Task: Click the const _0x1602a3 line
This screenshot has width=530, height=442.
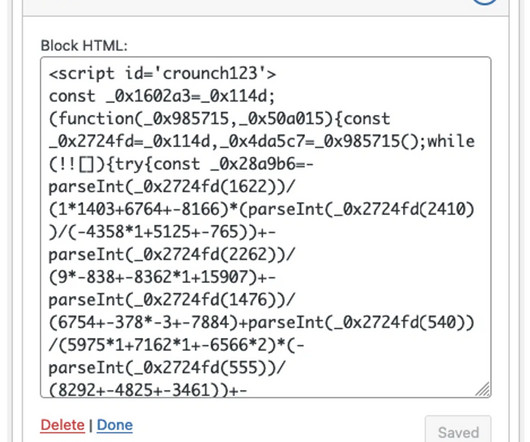Action: 162,96
